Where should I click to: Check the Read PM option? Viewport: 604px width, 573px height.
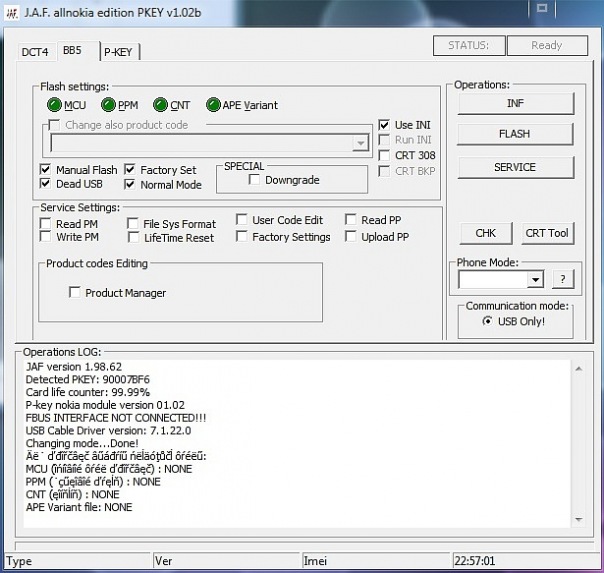45,223
